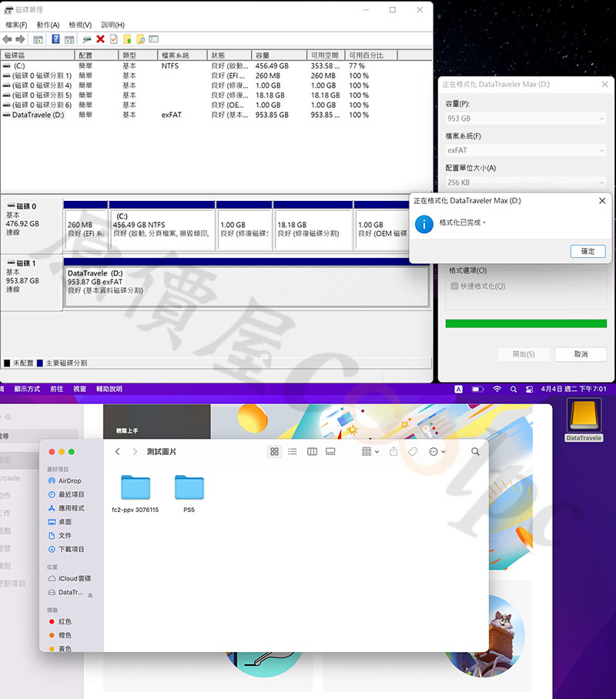616x699 pixels.
Task: Toggle the 快速格式化 quick format checkbox
Action: click(x=454, y=286)
